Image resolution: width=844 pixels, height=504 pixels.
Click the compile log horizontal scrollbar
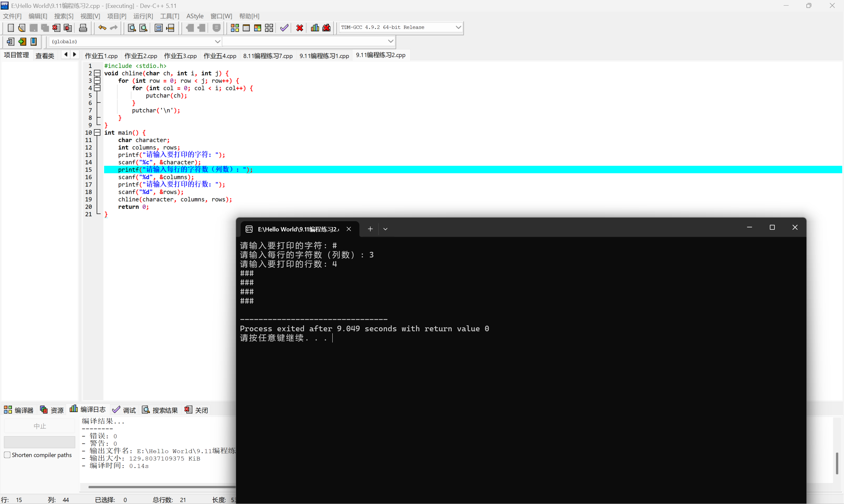pos(160,487)
